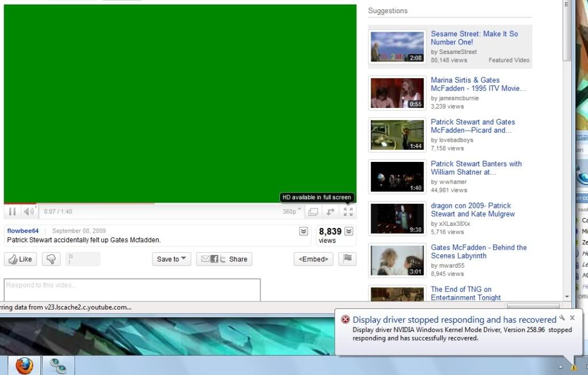The height and width of the screenshot is (375, 588).
Task: Open the Save to dropdown
Action: [x=171, y=259]
